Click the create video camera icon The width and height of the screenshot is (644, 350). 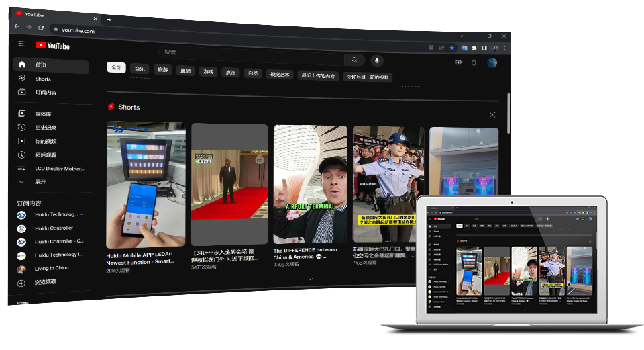tap(459, 62)
